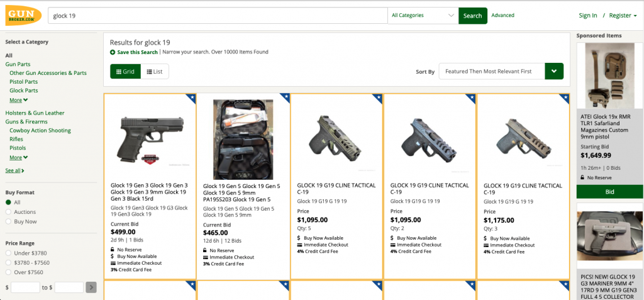This screenshot has height=300, width=644.
Task: Click the list icon in the List view button
Action: tap(150, 72)
